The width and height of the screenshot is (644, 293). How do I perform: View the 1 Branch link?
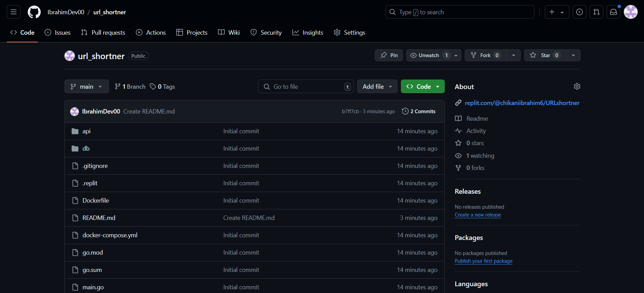[130, 87]
